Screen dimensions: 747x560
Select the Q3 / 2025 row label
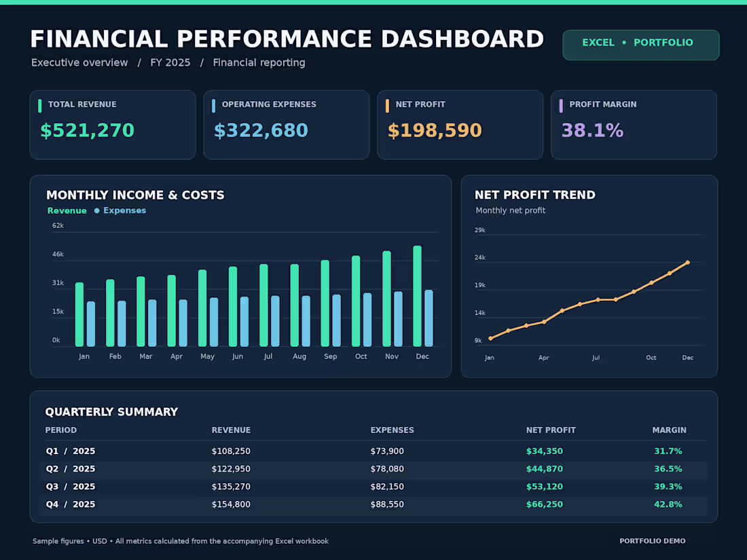pyautogui.click(x=71, y=487)
